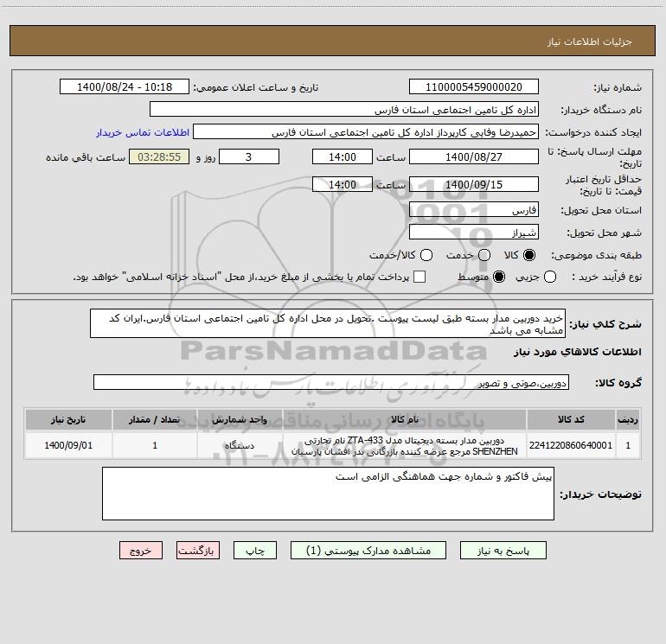Click the remaining days field showing 3
The image size is (666, 644).
tap(249, 156)
